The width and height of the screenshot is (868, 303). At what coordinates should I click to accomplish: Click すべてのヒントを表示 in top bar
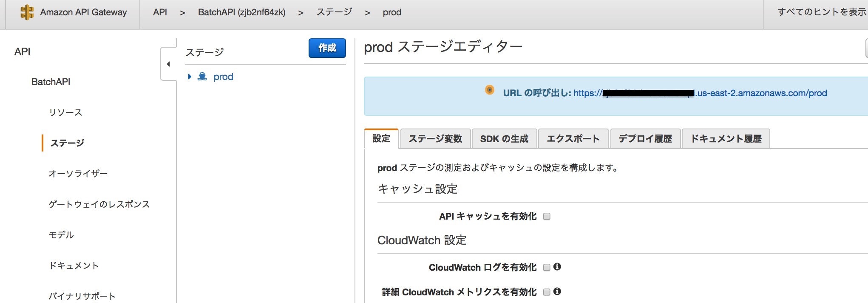coord(822,12)
